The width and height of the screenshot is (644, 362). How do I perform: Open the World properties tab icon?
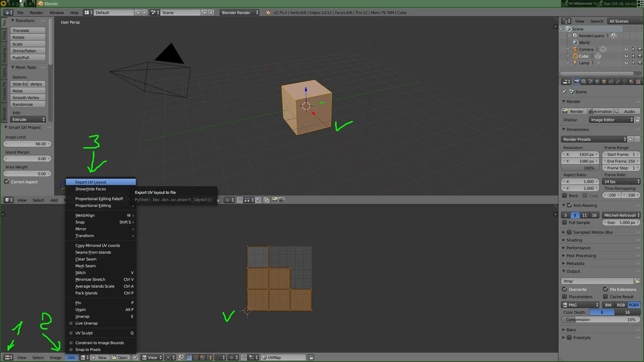pyautogui.click(x=597, y=82)
